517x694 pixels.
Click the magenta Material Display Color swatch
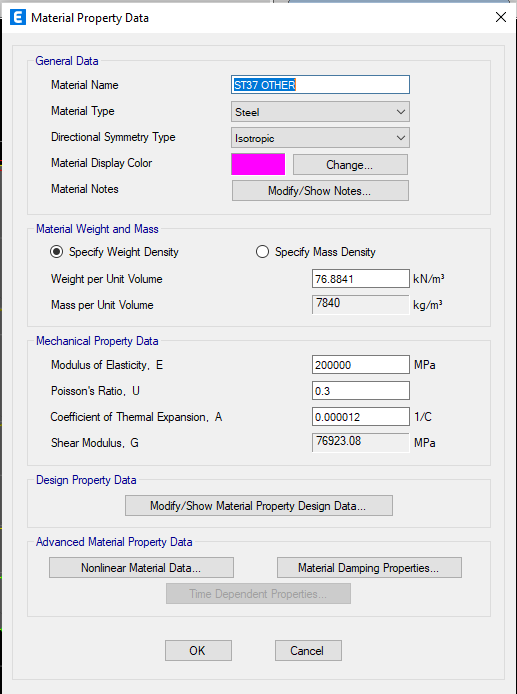(x=258, y=164)
